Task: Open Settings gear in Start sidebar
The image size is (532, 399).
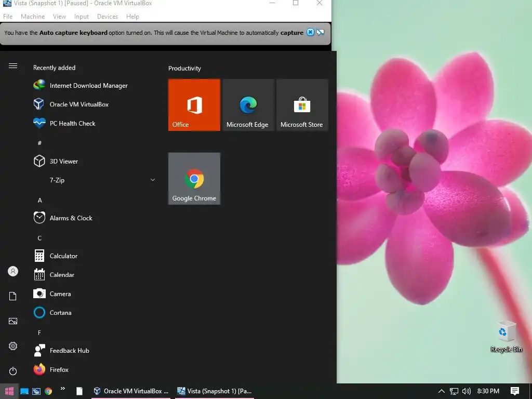Action: 13,346
